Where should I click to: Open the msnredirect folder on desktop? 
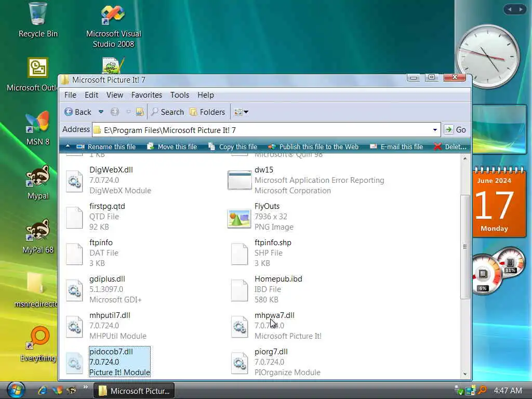click(36, 290)
